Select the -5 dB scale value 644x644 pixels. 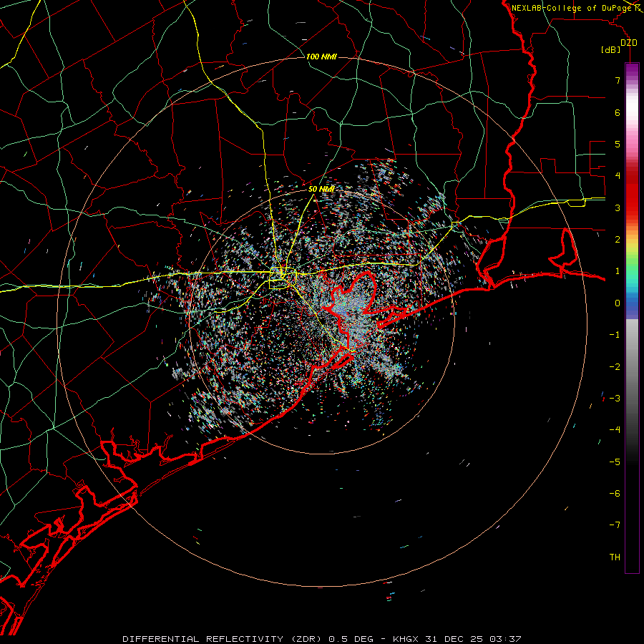(x=615, y=462)
